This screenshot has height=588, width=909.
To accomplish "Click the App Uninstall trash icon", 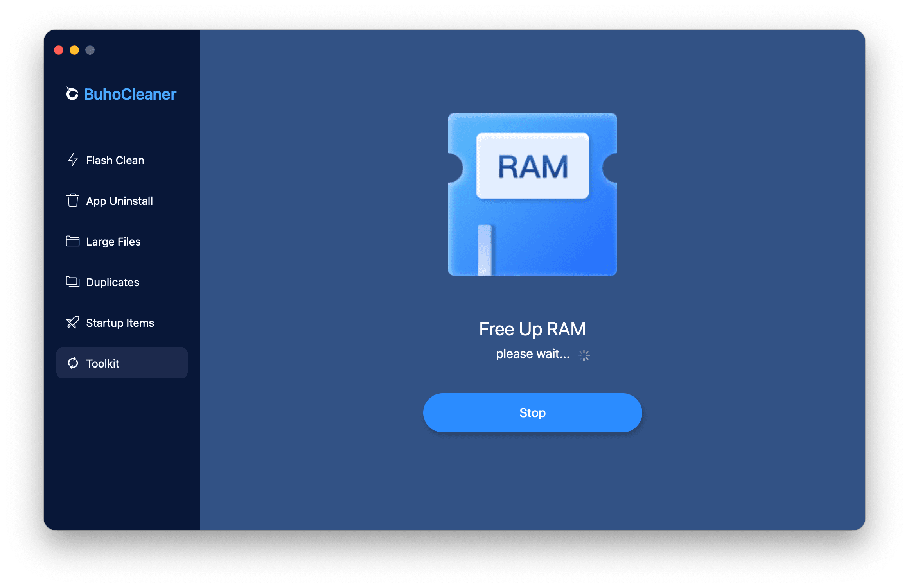I will (72, 201).
